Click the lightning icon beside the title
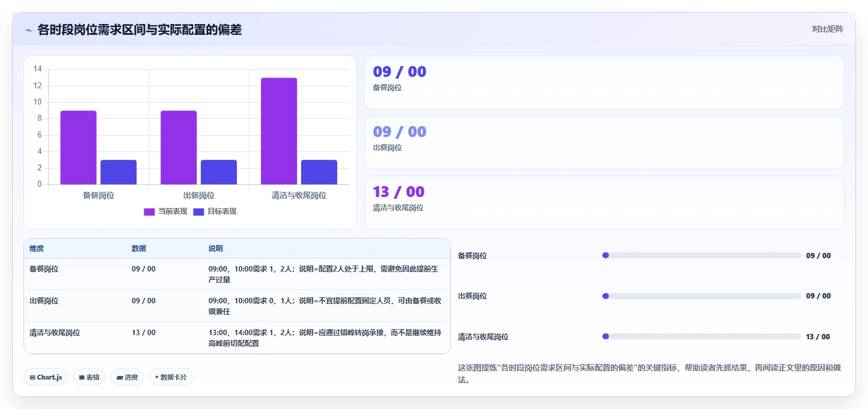This screenshot has width=868, height=409. tap(29, 29)
